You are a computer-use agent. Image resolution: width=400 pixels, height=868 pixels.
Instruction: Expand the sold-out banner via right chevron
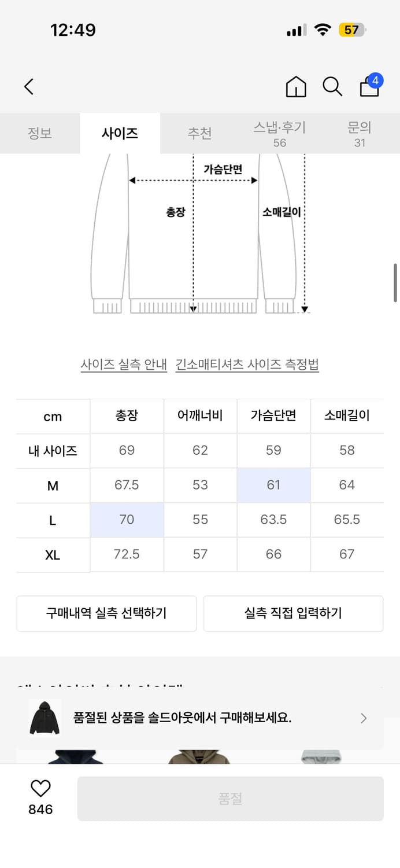tap(364, 718)
